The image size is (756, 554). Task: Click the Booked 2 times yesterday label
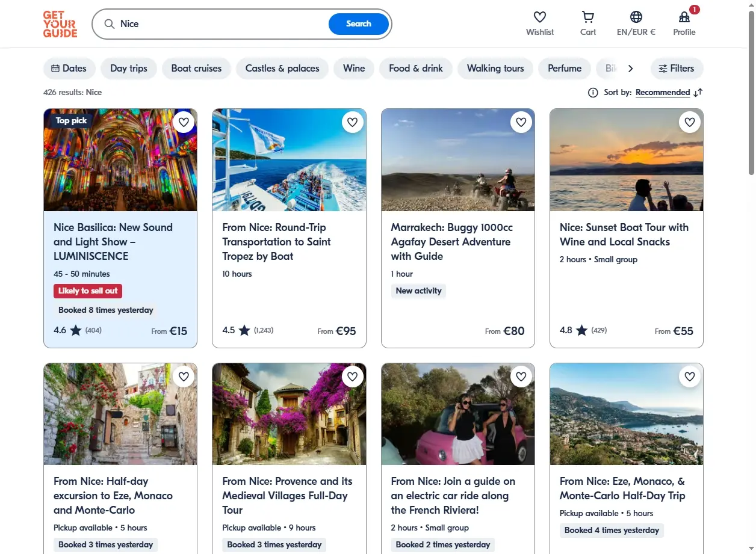pyautogui.click(x=443, y=545)
